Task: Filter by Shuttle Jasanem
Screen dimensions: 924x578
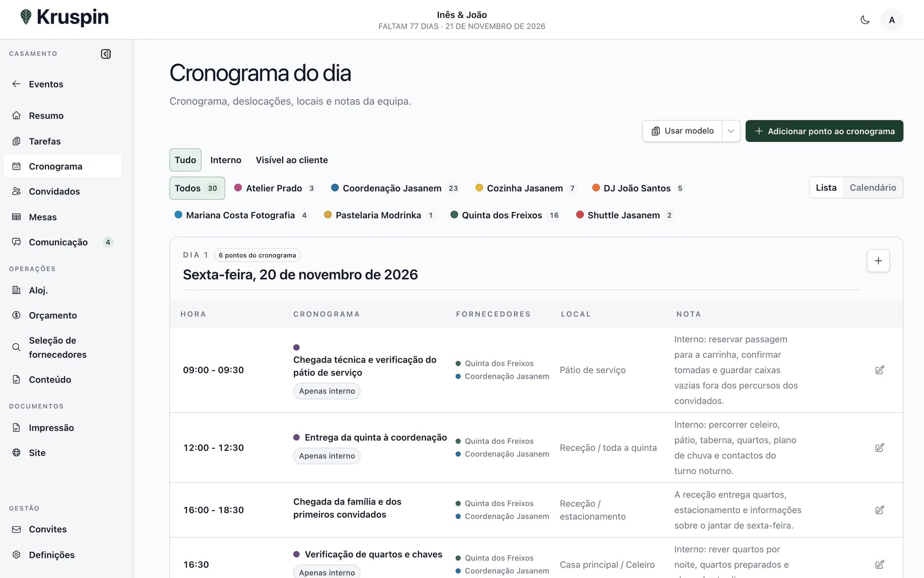Action: tap(625, 215)
